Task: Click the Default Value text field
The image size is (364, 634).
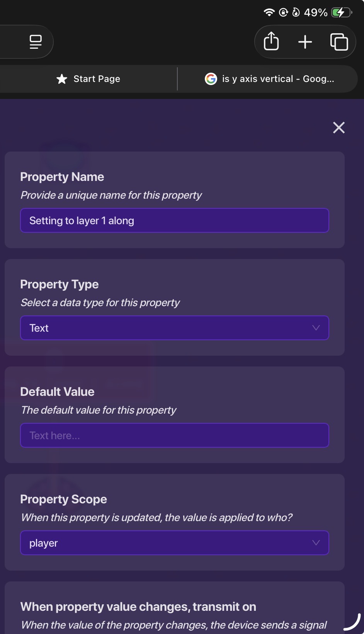Action: click(x=174, y=435)
